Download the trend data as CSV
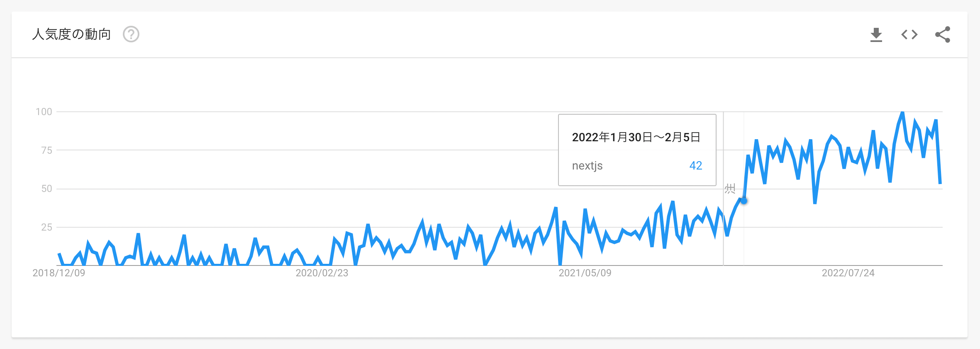Viewport: 980px width, 349px height. click(876, 34)
